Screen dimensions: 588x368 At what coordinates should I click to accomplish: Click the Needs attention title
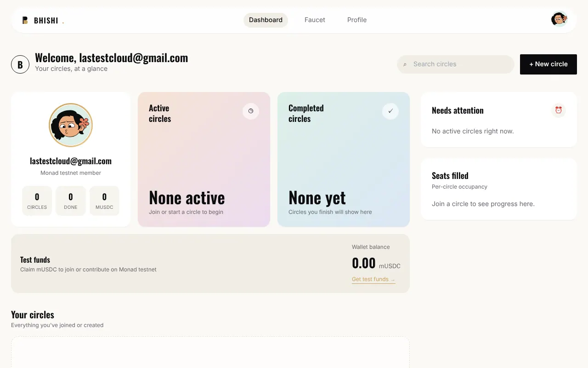(458, 110)
